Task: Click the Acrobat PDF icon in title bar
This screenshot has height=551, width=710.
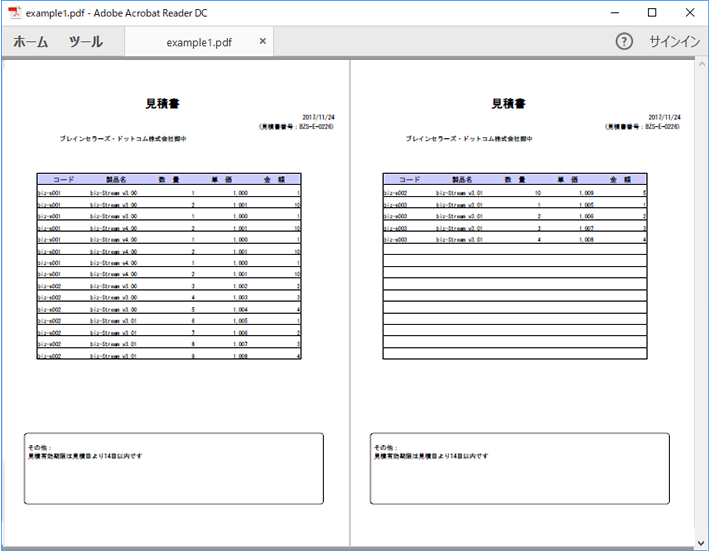Action: 14,13
